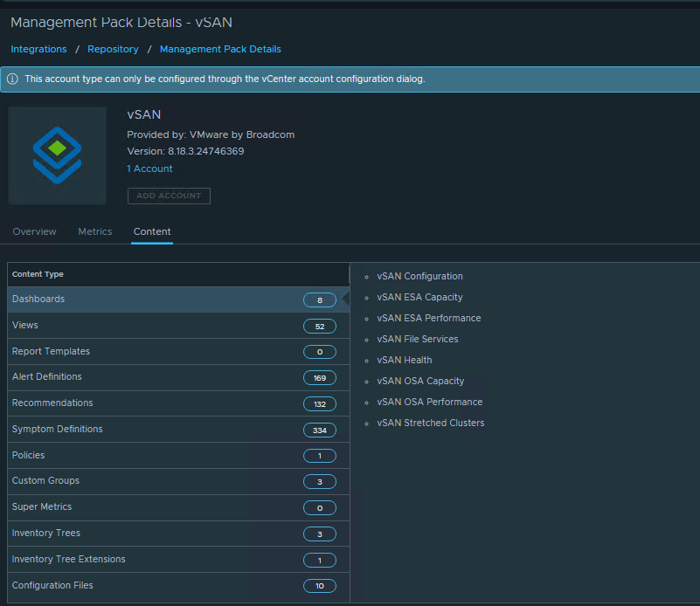Navigate to Repository breadcrumb
Image resolution: width=700 pixels, height=606 pixels.
(113, 49)
